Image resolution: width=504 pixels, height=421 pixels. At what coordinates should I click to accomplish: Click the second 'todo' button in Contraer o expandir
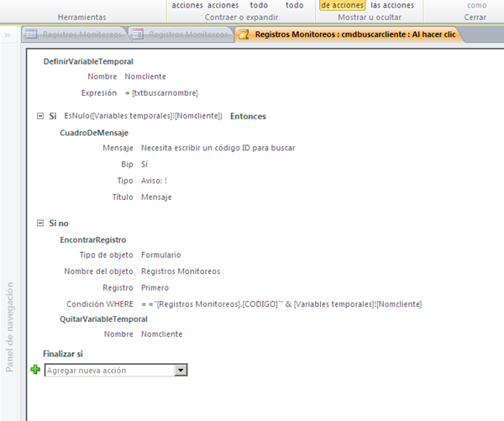[295, 5]
